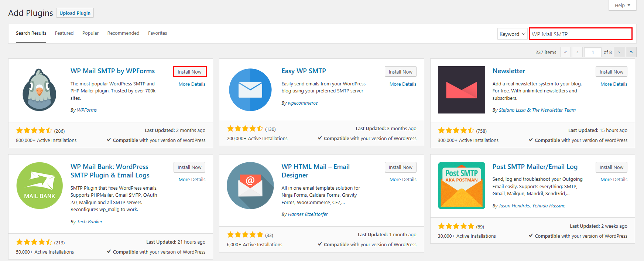The image size is (644, 261).
Task: Open the Favorites tab
Action: [x=158, y=33]
